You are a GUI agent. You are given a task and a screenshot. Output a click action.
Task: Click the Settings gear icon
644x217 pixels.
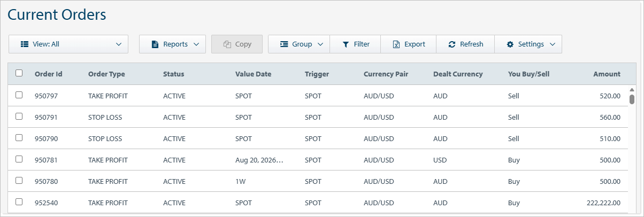tap(510, 44)
